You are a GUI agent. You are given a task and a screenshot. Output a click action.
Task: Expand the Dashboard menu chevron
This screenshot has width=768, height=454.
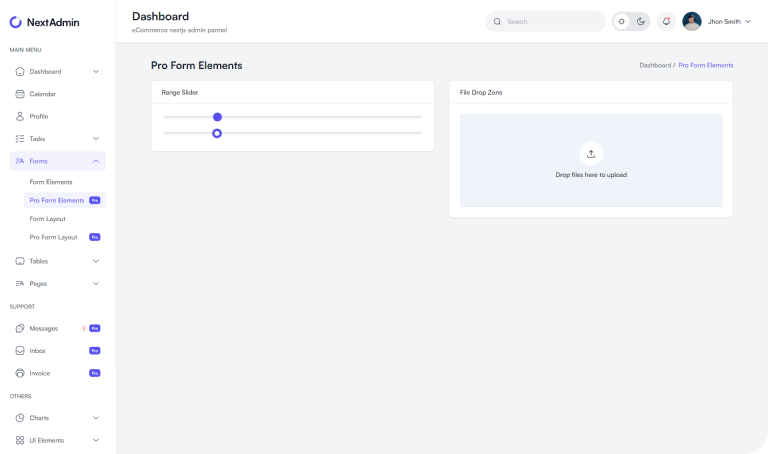tap(96, 72)
